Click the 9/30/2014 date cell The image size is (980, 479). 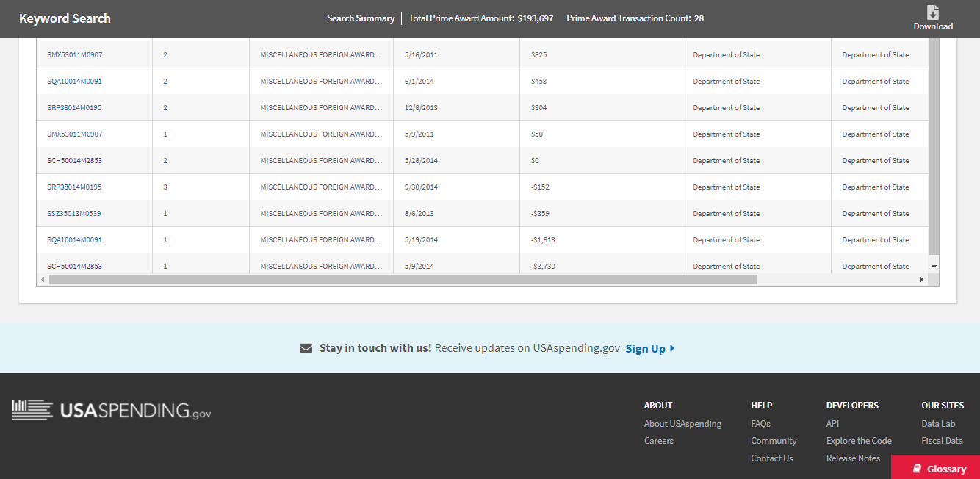click(x=456, y=187)
